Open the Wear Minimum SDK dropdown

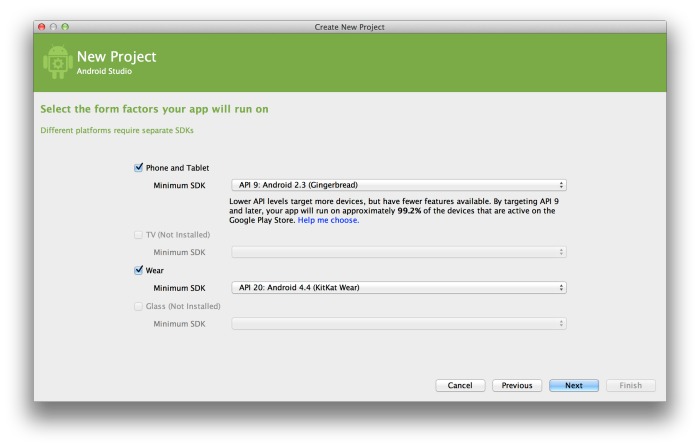399,288
